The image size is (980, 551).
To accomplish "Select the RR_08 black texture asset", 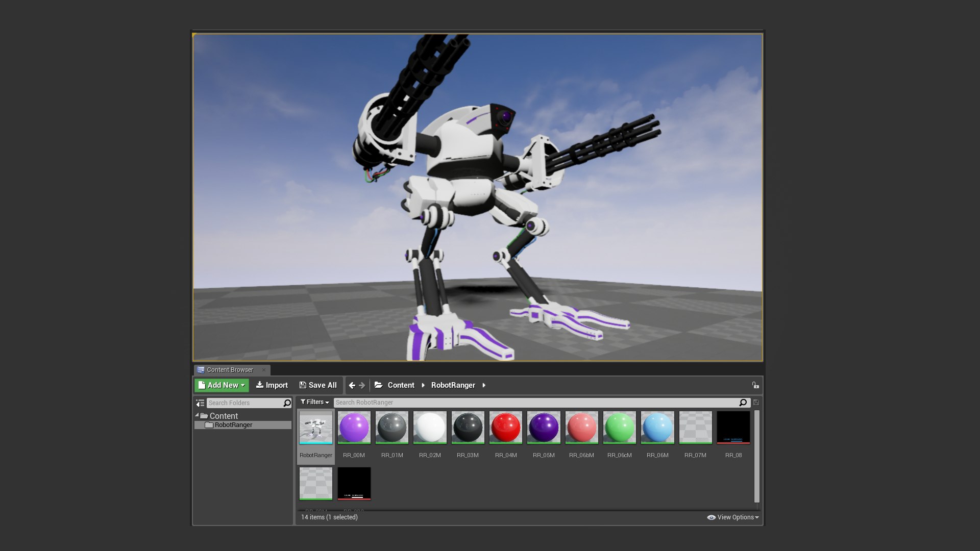I will click(x=733, y=428).
